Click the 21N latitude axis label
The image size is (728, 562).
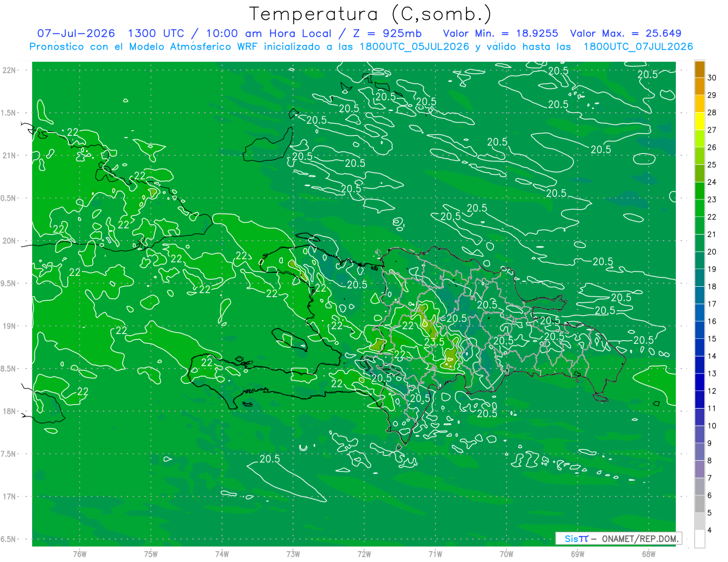(x=8, y=155)
